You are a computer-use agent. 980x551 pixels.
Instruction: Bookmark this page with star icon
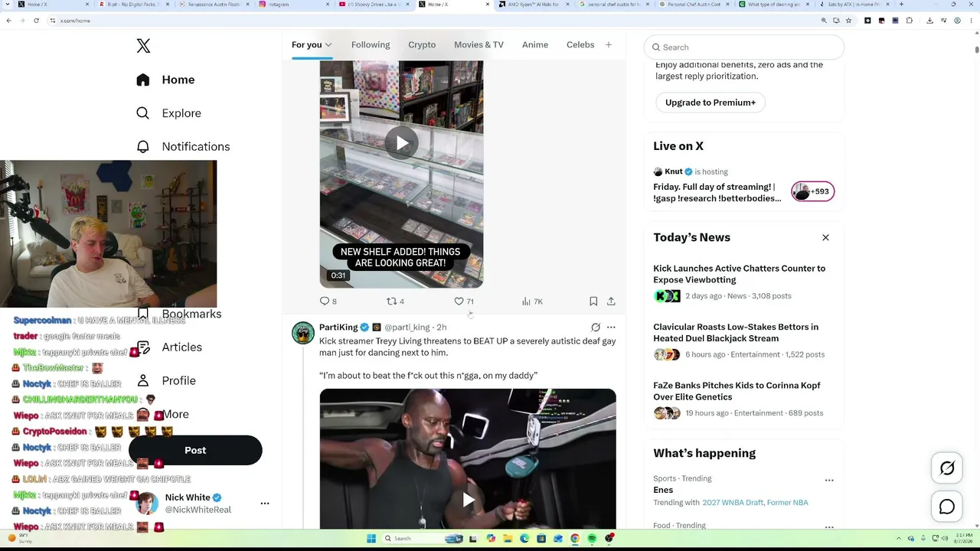(848, 21)
